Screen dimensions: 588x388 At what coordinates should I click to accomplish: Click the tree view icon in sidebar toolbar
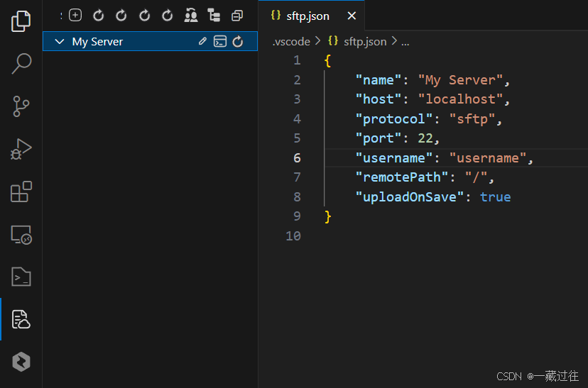[214, 16]
